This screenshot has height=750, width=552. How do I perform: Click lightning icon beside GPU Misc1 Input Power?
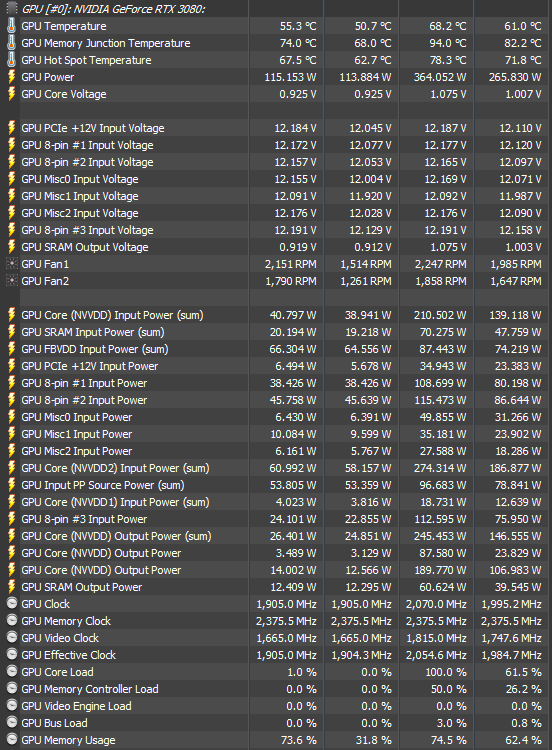11,434
